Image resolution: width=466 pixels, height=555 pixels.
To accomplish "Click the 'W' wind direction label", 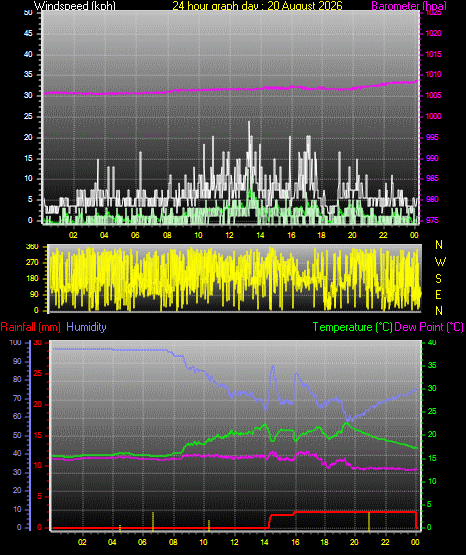I will (x=440, y=262).
